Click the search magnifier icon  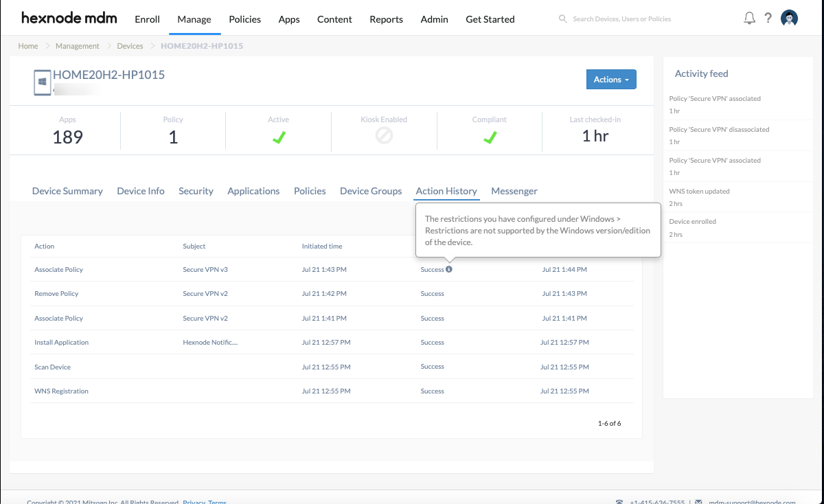tap(563, 19)
